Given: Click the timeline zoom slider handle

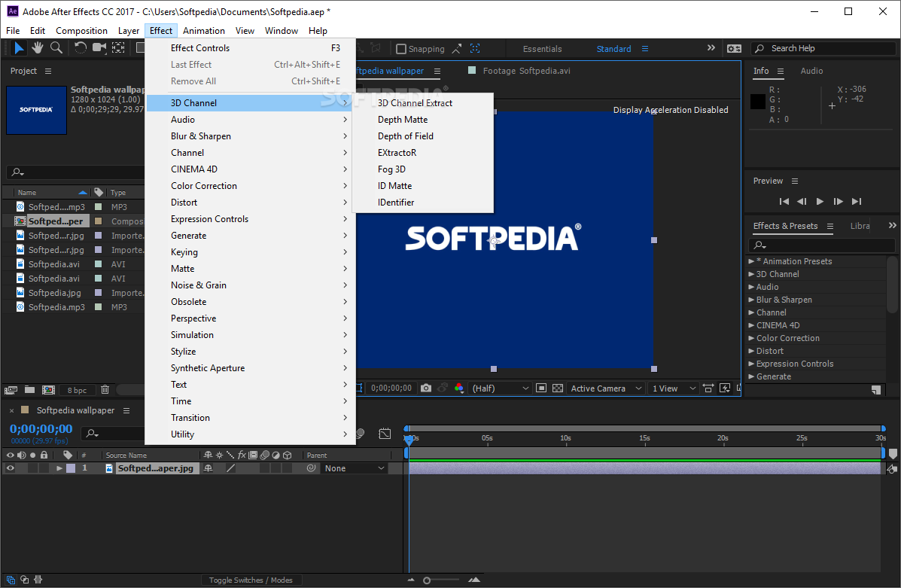Looking at the screenshot, I should pos(426,580).
